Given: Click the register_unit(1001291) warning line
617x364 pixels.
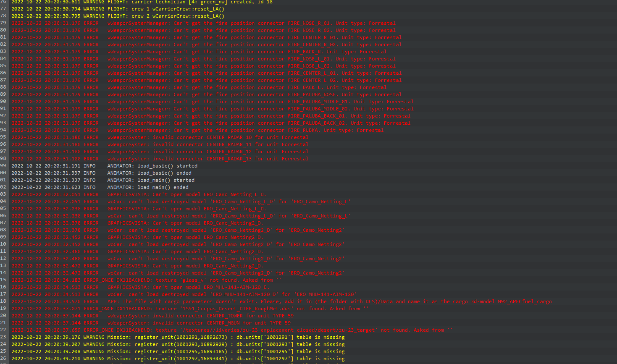Looking at the screenshot, I should click(x=178, y=337).
